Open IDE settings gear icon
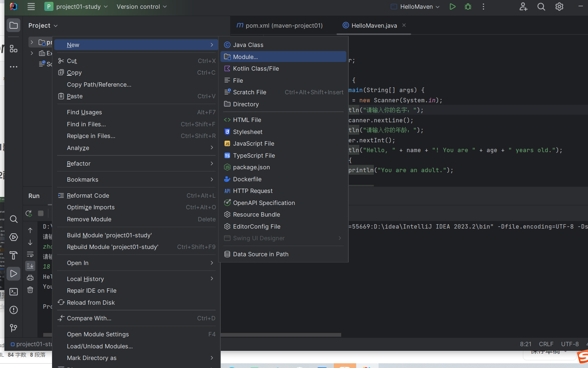The height and width of the screenshot is (368, 588). (559, 7)
